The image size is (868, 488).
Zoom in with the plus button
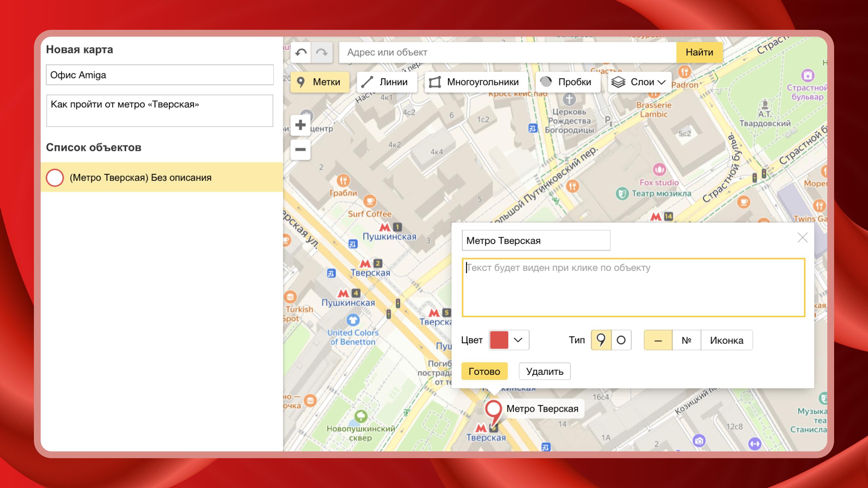(300, 125)
